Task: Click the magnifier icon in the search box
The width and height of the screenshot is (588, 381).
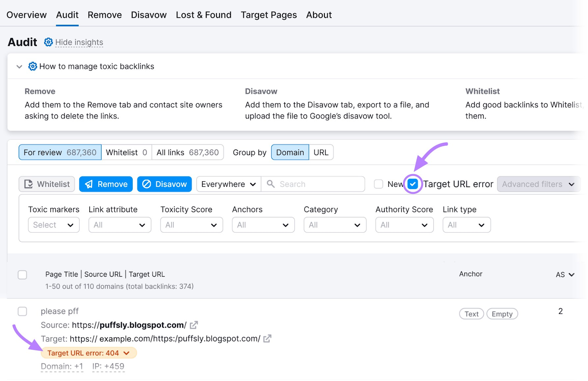Action: click(270, 184)
